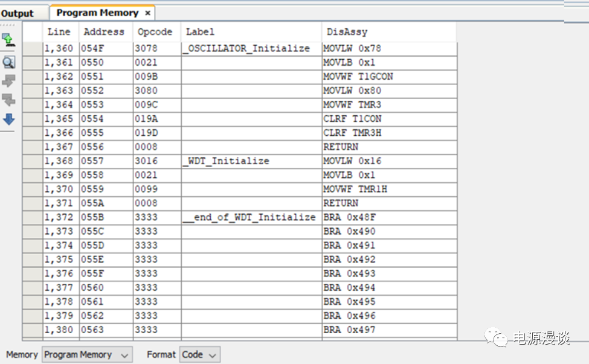Image resolution: width=589 pixels, height=364 pixels.
Task: Click the Label column header
Action: pos(200,32)
